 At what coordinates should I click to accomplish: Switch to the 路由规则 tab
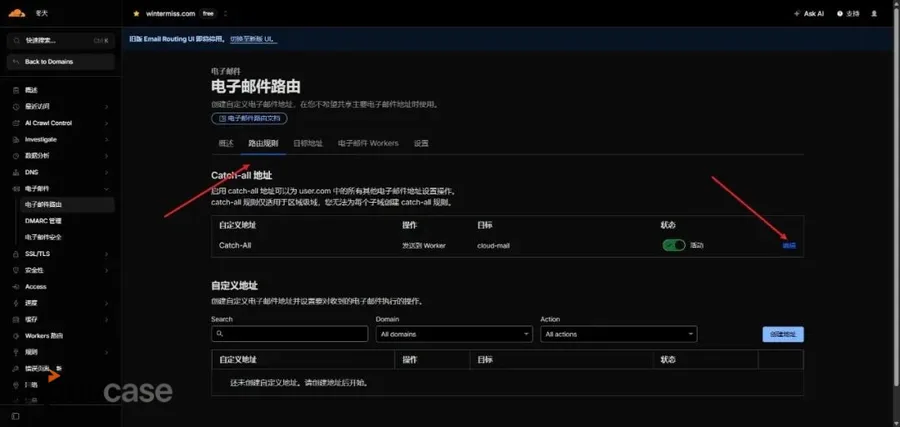click(263, 143)
